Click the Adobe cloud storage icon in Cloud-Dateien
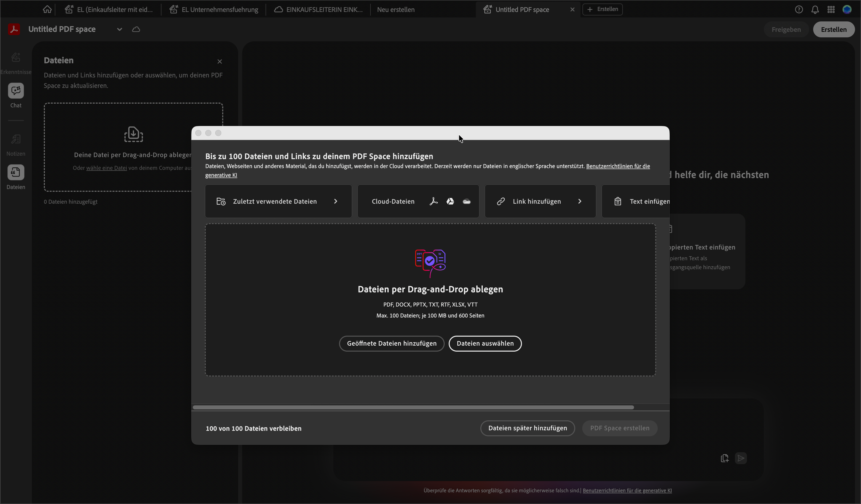Viewport: 861px width, 504px height. click(x=433, y=201)
